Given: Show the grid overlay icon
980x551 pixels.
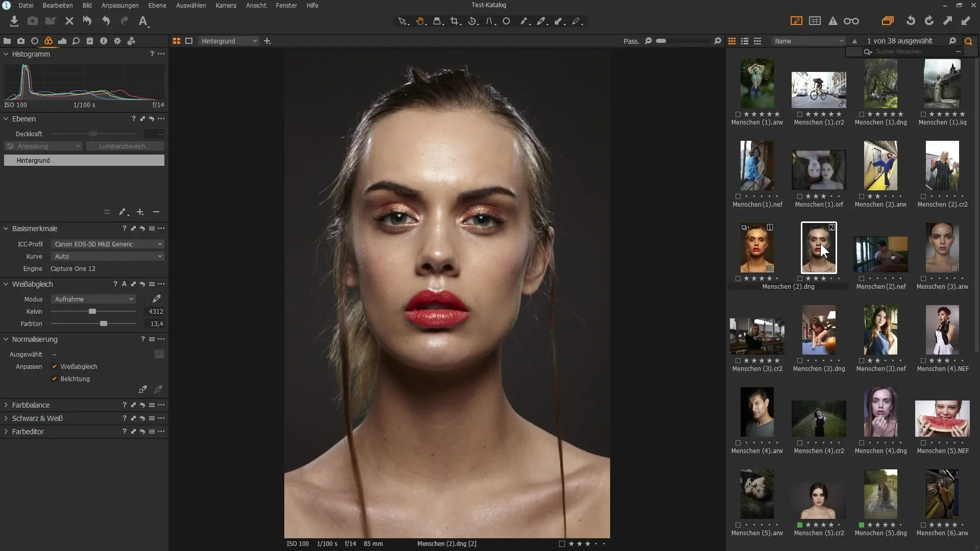Looking at the screenshot, I should coord(815,21).
